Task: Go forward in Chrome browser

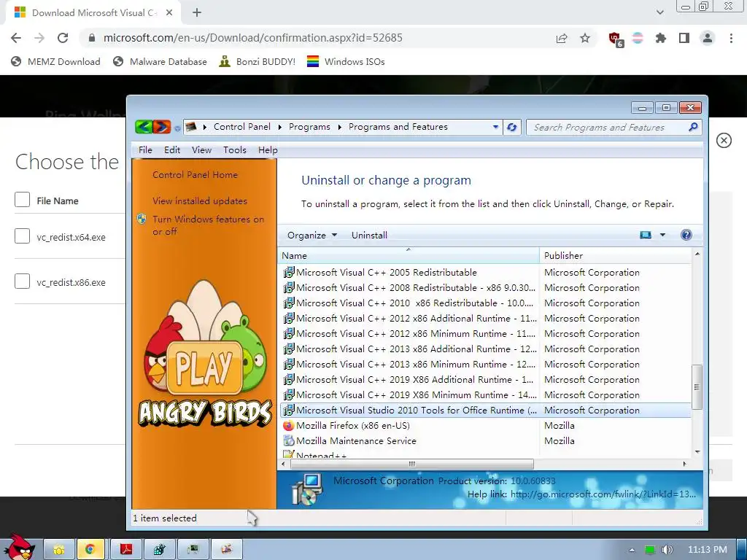Action: (x=39, y=38)
